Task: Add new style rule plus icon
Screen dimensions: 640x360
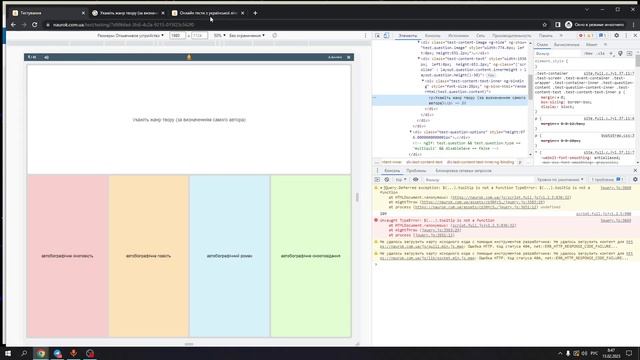Action: 611,53
